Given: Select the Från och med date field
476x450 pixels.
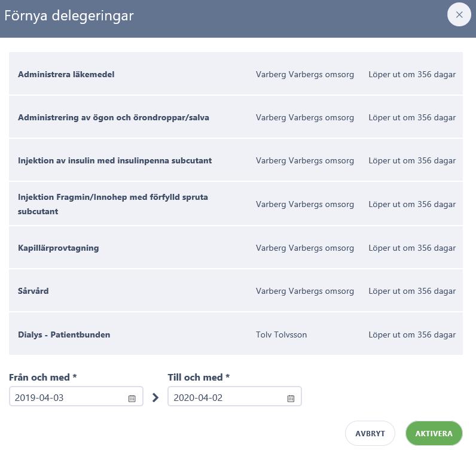Looking at the screenshot, I should point(76,396).
